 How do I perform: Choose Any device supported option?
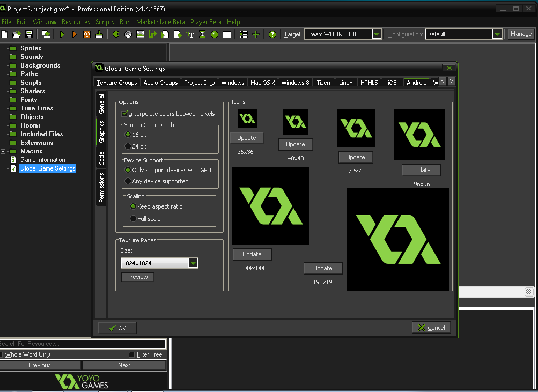(128, 181)
